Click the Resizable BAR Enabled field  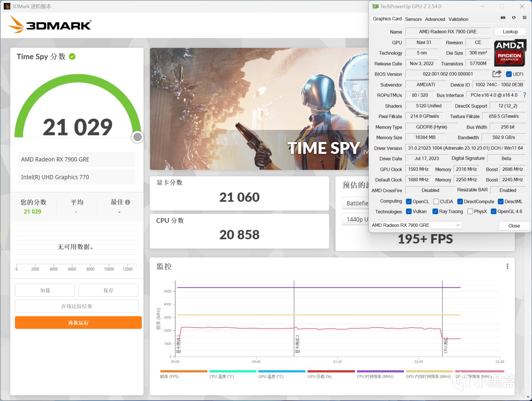click(508, 190)
